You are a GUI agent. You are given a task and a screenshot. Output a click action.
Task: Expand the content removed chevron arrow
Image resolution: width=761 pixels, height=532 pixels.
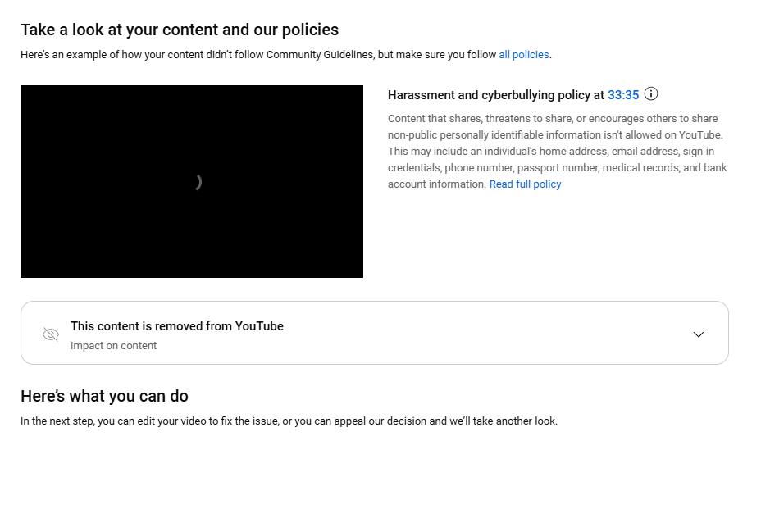[x=699, y=334]
